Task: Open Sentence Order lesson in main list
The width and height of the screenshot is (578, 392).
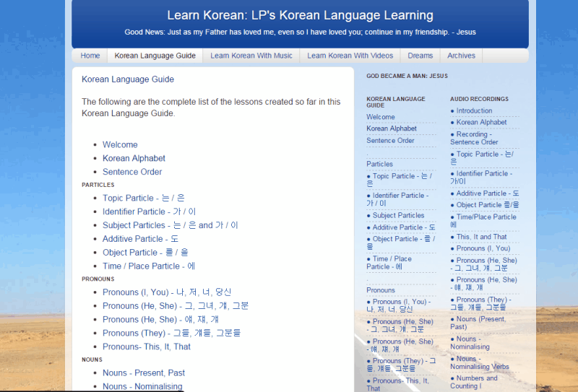Action: [x=132, y=172]
